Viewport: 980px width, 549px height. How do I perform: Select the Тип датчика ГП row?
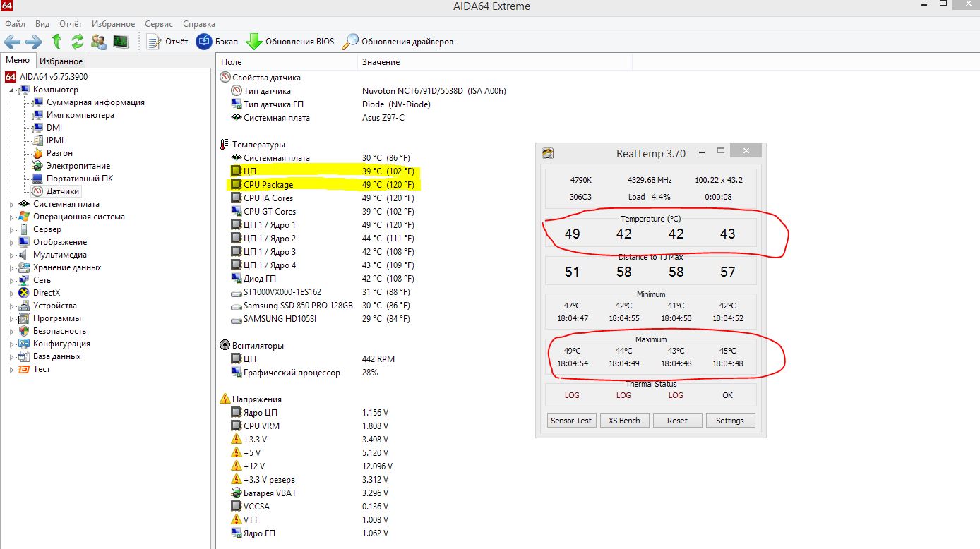[x=330, y=104]
